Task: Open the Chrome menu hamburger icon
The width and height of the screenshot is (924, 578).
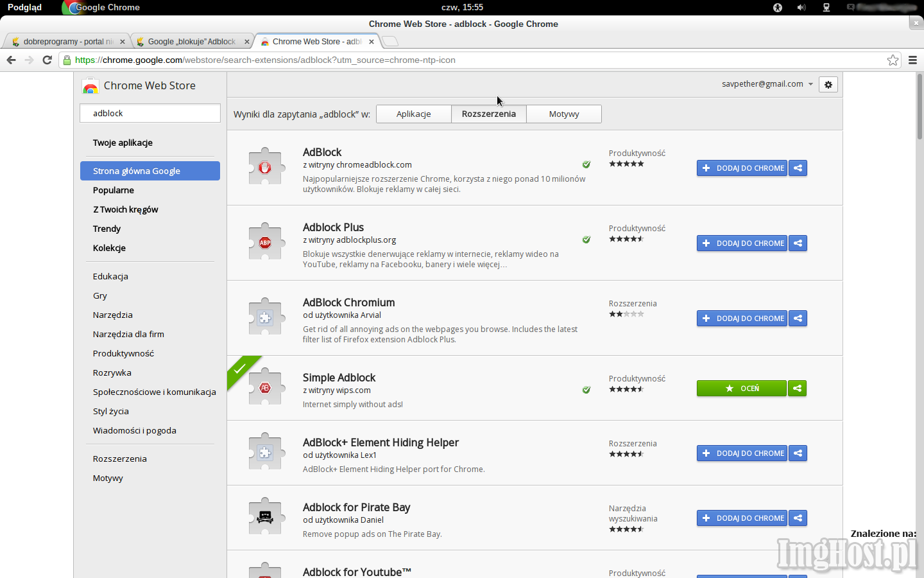Action: [912, 60]
